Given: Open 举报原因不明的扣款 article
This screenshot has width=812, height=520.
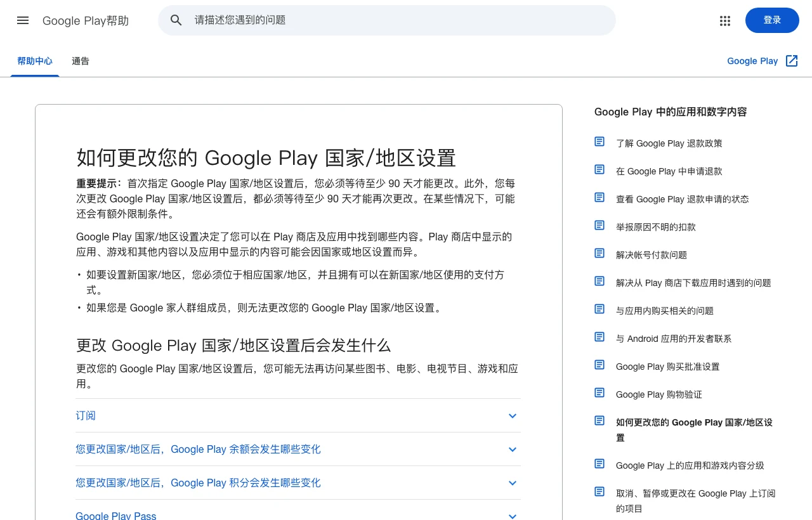Looking at the screenshot, I should [x=656, y=227].
